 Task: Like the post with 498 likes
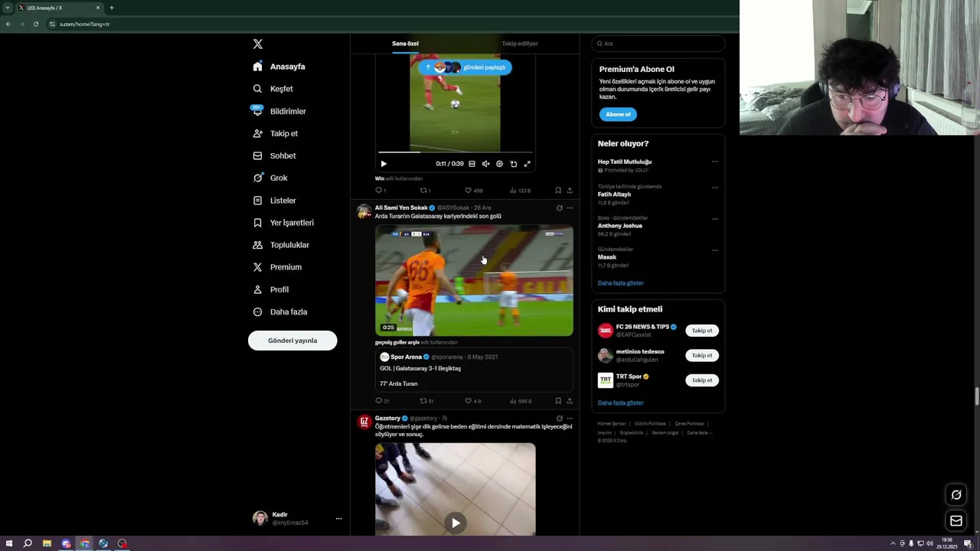coord(474,191)
